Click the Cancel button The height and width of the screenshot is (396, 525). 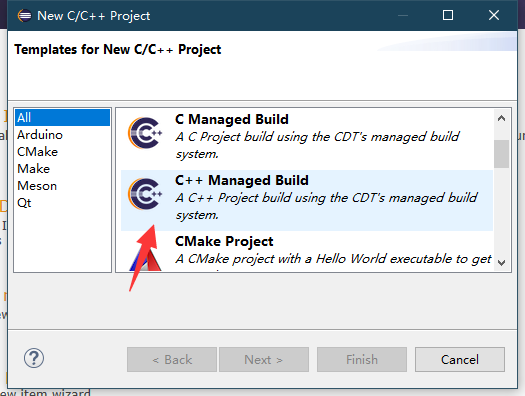pyautogui.click(x=460, y=360)
